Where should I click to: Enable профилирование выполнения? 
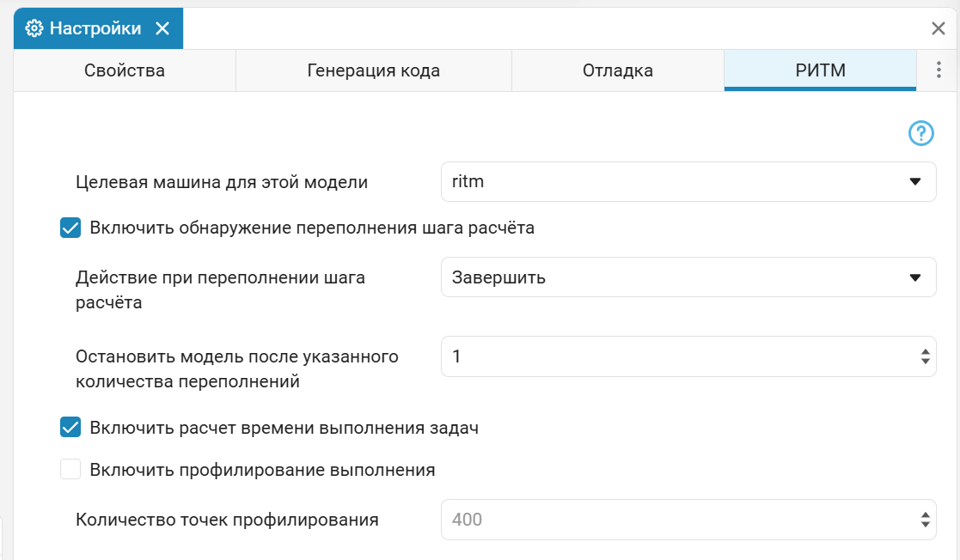pyautogui.click(x=70, y=470)
